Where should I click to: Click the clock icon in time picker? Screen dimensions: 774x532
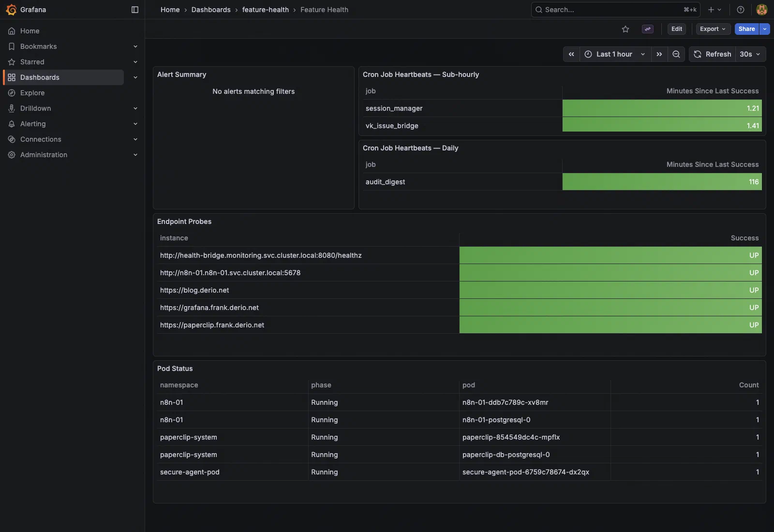[588, 54]
